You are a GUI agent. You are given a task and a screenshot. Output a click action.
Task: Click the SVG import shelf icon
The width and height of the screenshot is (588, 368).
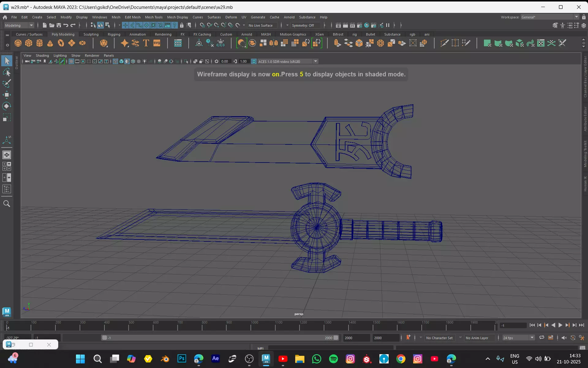tap(157, 43)
